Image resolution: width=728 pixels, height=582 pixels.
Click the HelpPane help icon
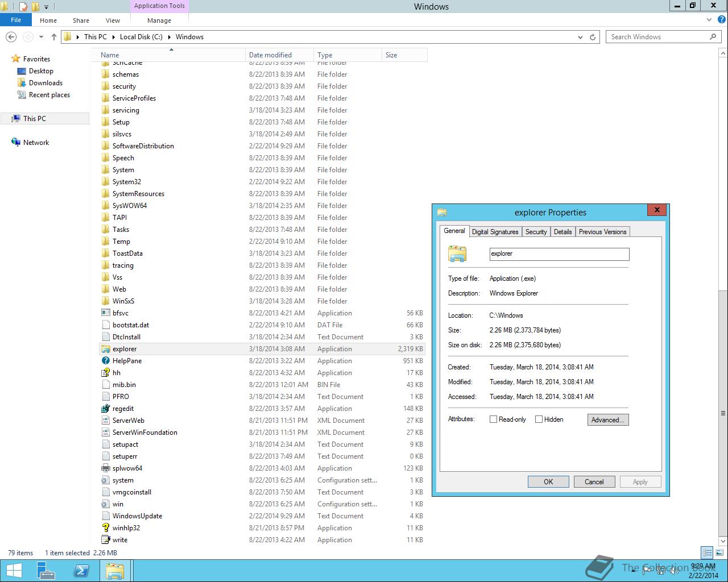click(105, 361)
